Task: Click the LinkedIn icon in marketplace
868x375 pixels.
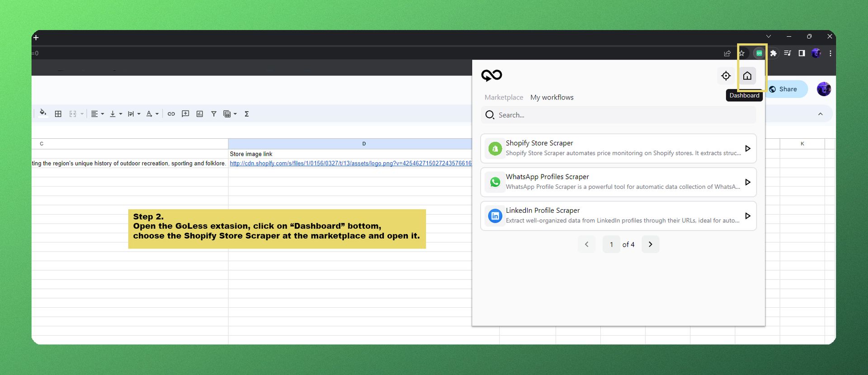Action: coord(495,216)
